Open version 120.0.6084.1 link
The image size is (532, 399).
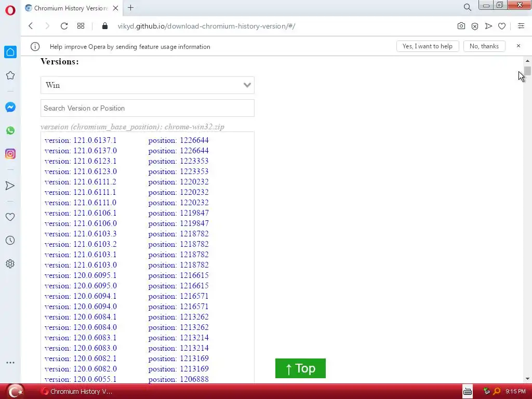[81, 317]
